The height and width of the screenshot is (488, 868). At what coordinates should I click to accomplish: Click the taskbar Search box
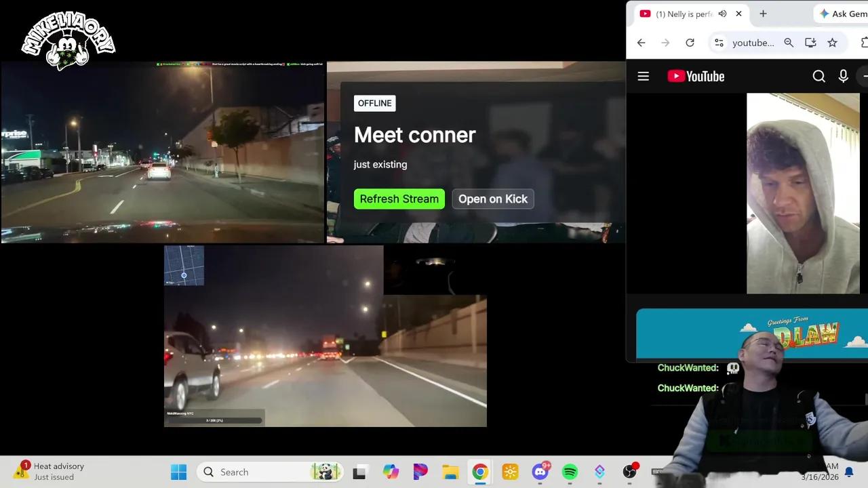tap(270, 472)
